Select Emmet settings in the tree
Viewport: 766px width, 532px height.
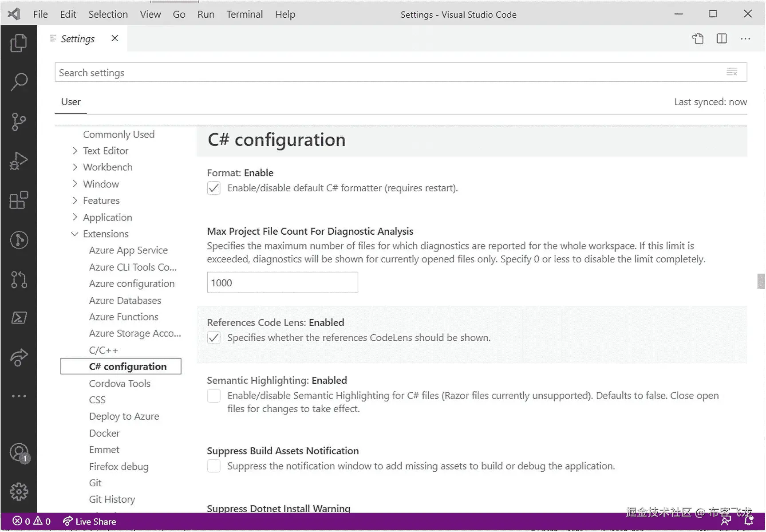(104, 449)
